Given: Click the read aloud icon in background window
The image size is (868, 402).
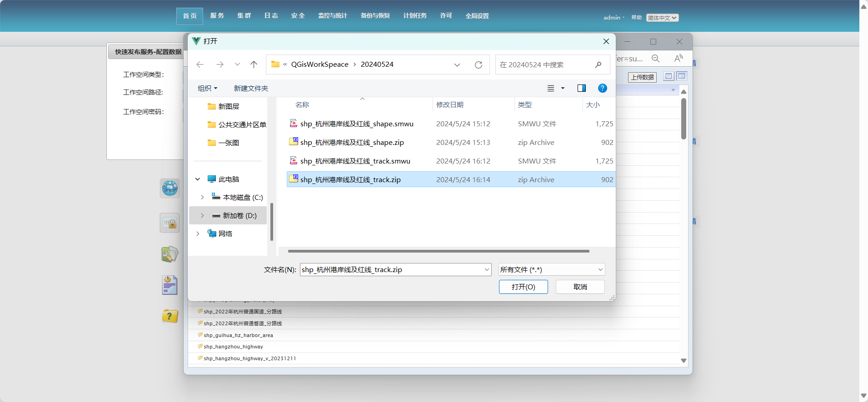Looking at the screenshot, I should pos(678,58).
